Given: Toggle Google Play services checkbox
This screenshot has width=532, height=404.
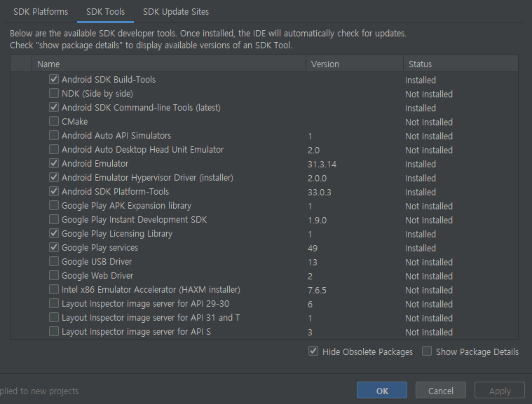Looking at the screenshot, I should [53, 247].
